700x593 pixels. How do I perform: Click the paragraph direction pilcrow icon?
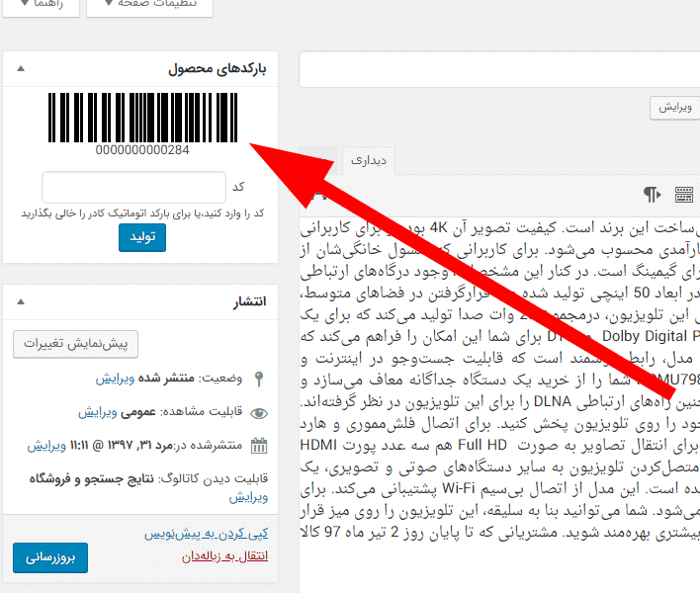(653, 195)
